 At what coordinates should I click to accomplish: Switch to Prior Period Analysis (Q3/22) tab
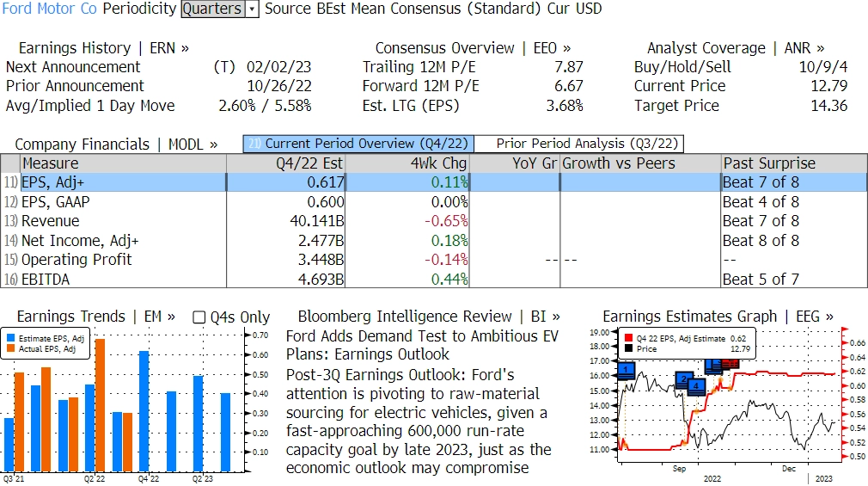click(x=579, y=144)
